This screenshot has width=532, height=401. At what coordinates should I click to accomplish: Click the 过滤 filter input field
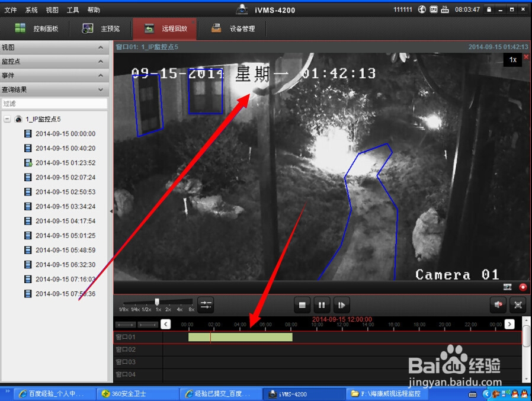tap(55, 104)
